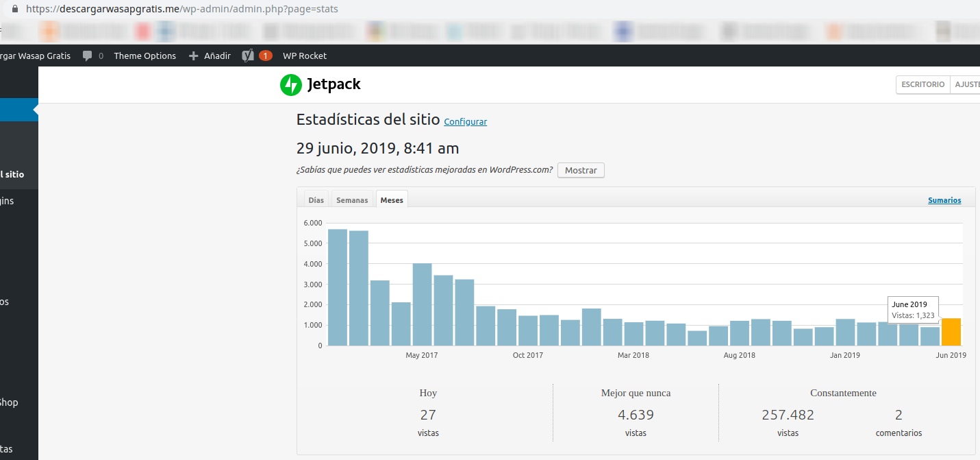This screenshot has width=980, height=460.
Task: Click the 'Constantemente' heading
Action: 843,393
